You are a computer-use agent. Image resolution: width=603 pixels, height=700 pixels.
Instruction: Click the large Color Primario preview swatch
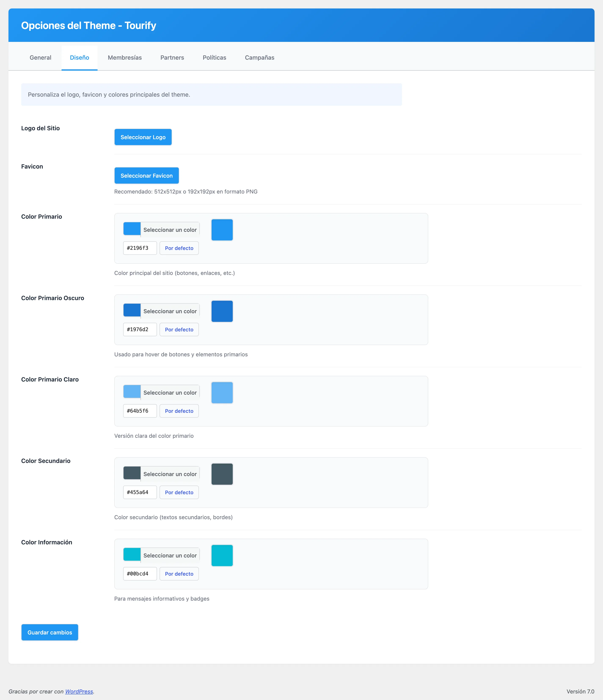(x=222, y=230)
